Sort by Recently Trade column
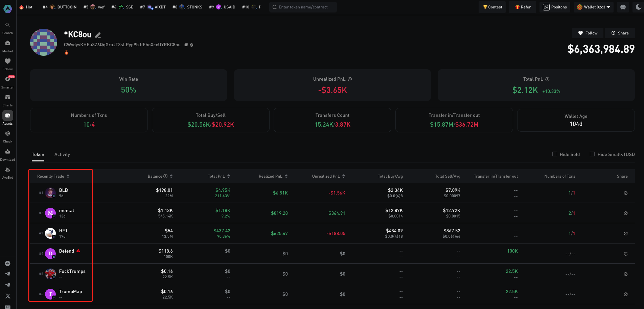Viewport: 644px width, 309px height. pyautogui.click(x=53, y=176)
